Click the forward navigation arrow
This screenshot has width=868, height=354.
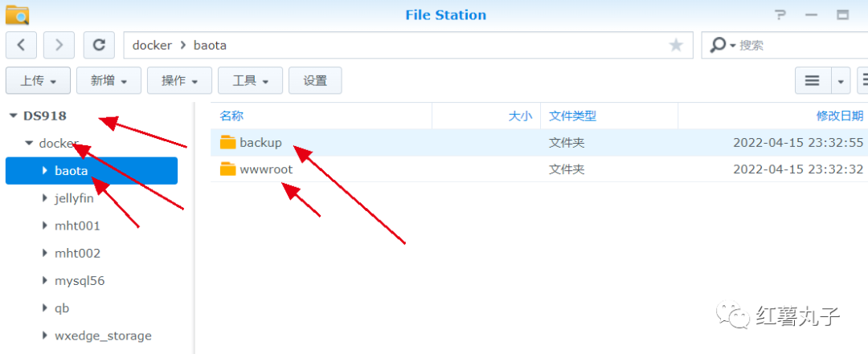pyautogui.click(x=59, y=45)
